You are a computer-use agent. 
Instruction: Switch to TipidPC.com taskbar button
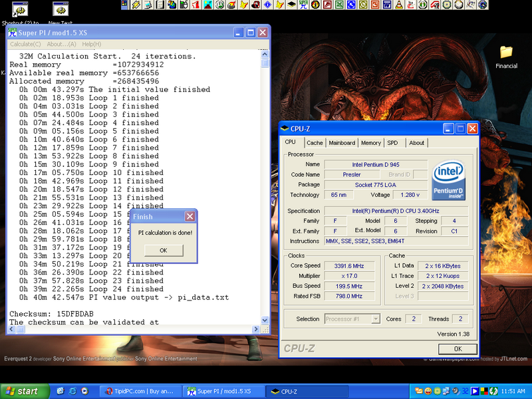point(140,391)
